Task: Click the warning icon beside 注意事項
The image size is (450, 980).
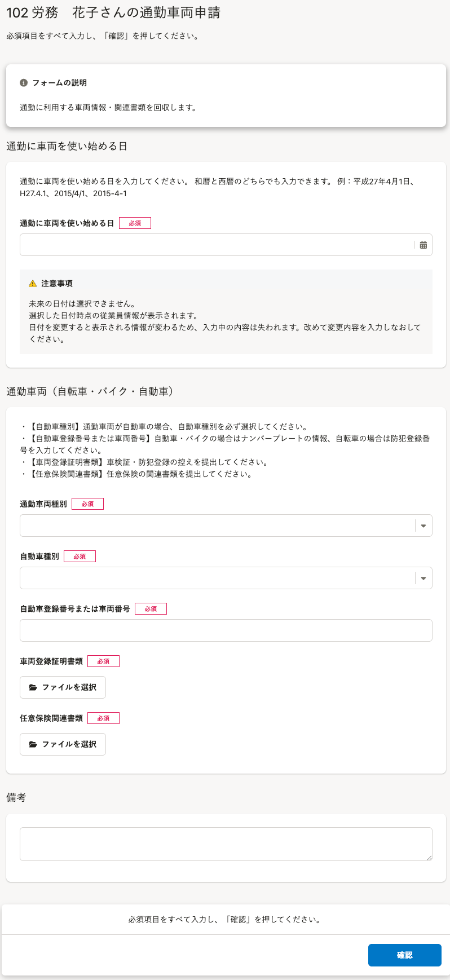Action: click(33, 284)
